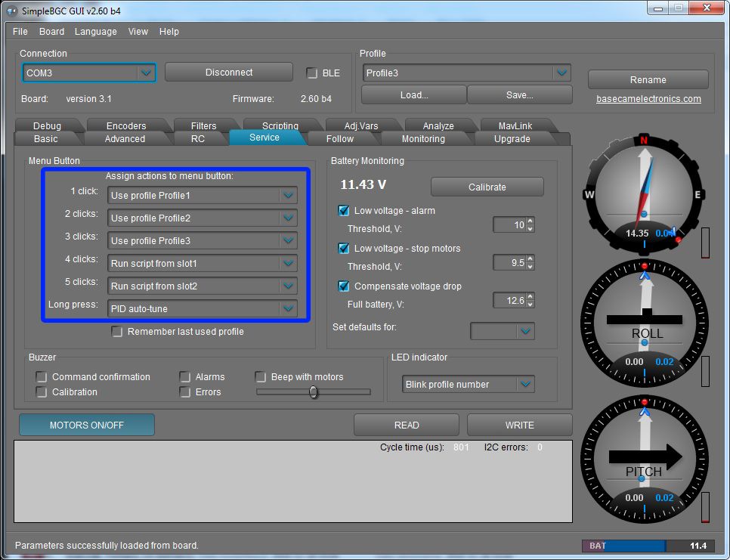
Task: Click the WRITE button
Action: 520,425
